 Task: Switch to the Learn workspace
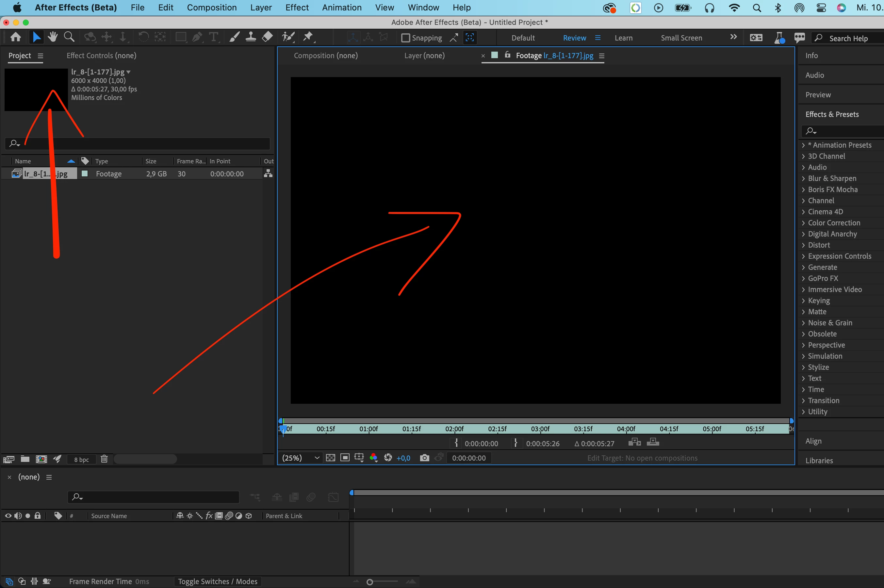tap(623, 38)
